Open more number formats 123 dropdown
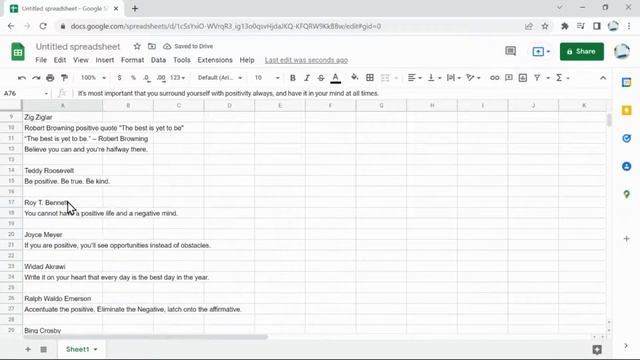 [x=177, y=78]
